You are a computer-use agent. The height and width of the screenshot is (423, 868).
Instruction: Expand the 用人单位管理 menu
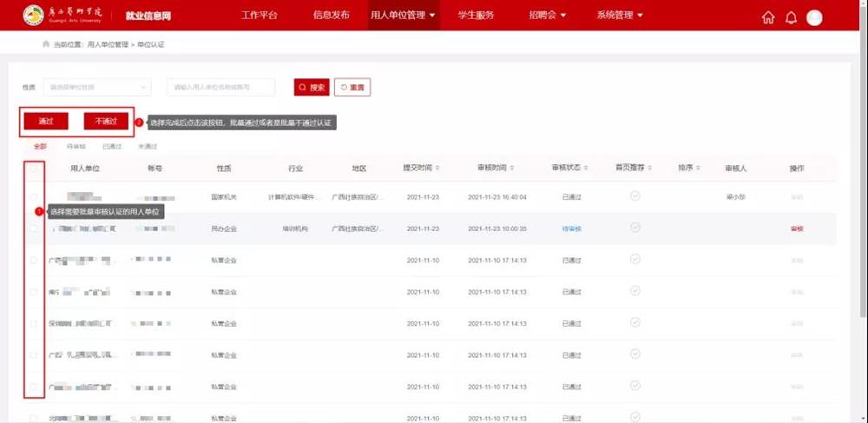403,16
